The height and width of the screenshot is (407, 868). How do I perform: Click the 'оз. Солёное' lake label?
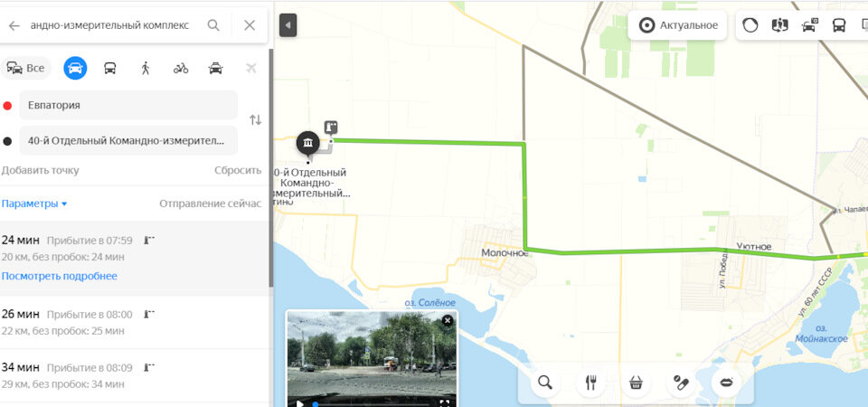point(429,302)
